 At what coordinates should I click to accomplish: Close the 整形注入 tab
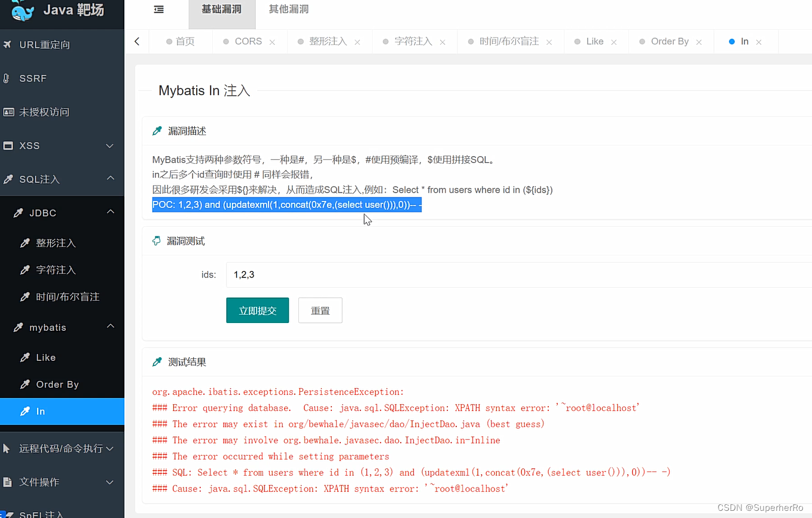tap(357, 42)
